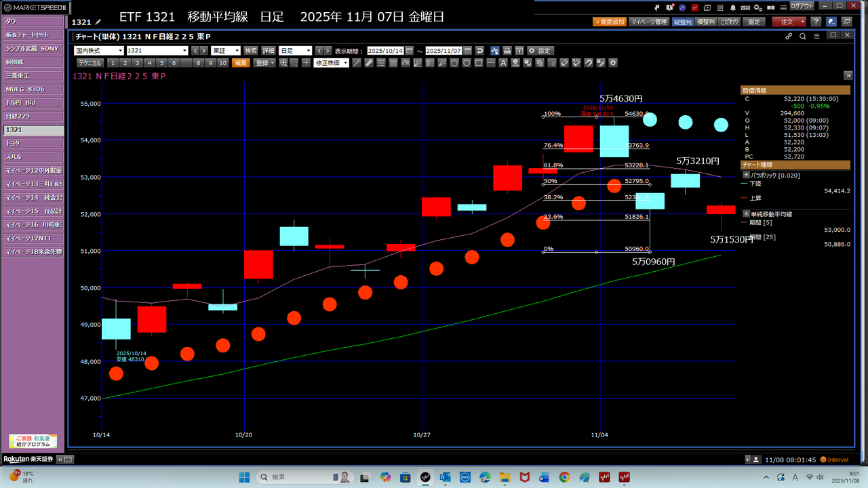This screenshot has height=488, width=868.
Task: Click the zoom-in magnifier icon in chart toolbar
Action: (283, 63)
